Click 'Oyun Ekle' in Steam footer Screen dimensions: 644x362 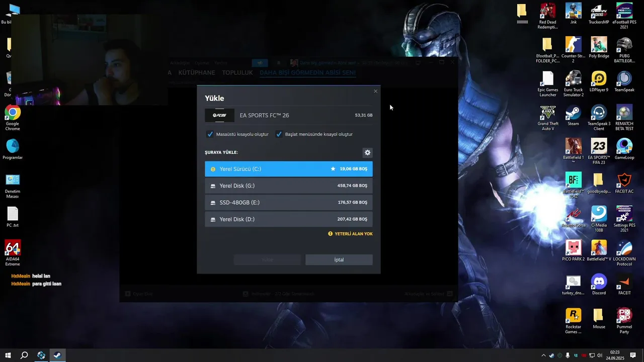(x=139, y=294)
